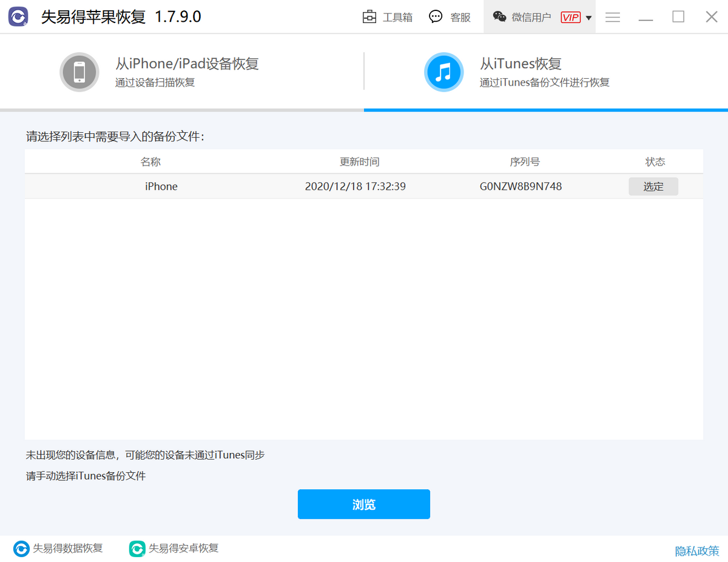Click serial number G0NZW8B9N748
The image size is (728, 562).
pos(521,186)
